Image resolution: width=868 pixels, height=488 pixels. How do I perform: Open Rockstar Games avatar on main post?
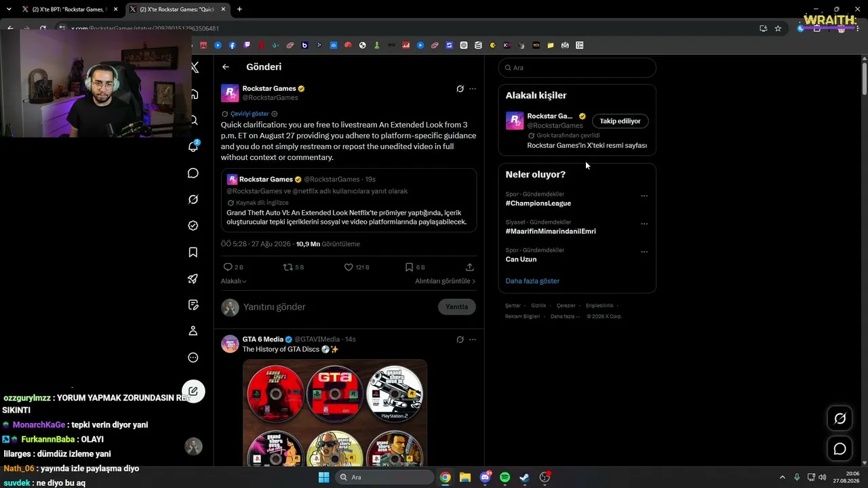[x=230, y=93]
